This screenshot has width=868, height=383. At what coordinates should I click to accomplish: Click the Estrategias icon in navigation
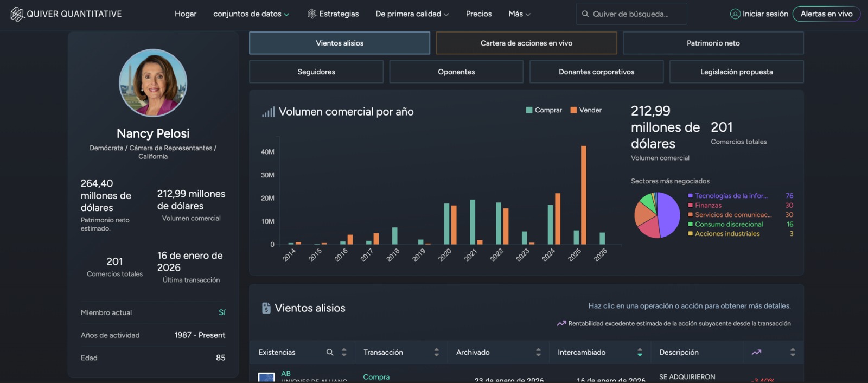(312, 14)
